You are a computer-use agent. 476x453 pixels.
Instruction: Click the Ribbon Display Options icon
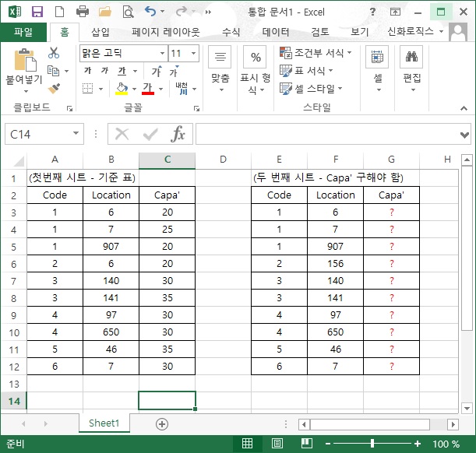(395, 12)
